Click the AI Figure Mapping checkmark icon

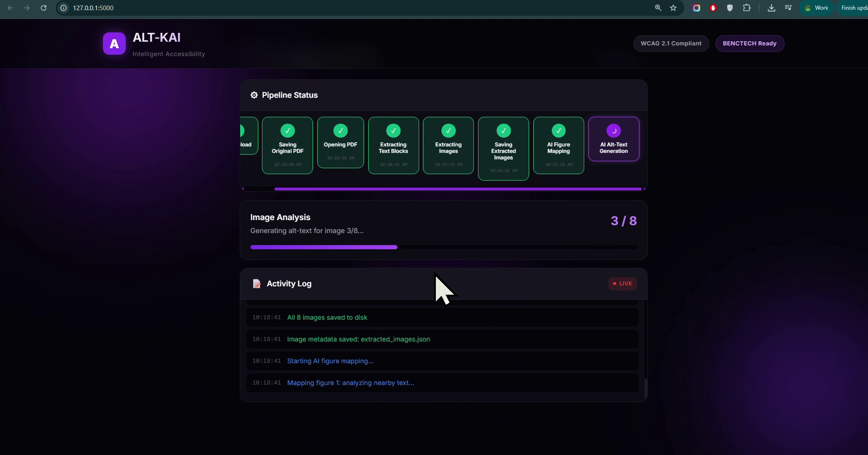[x=558, y=131]
